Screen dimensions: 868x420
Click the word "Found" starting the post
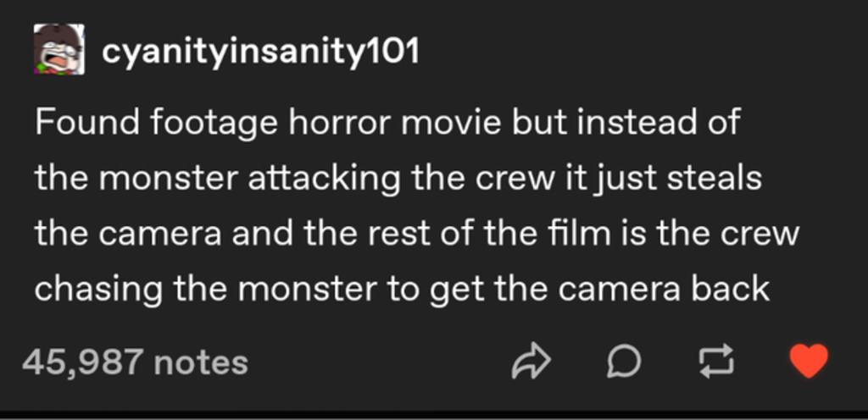(x=86, y=124)
